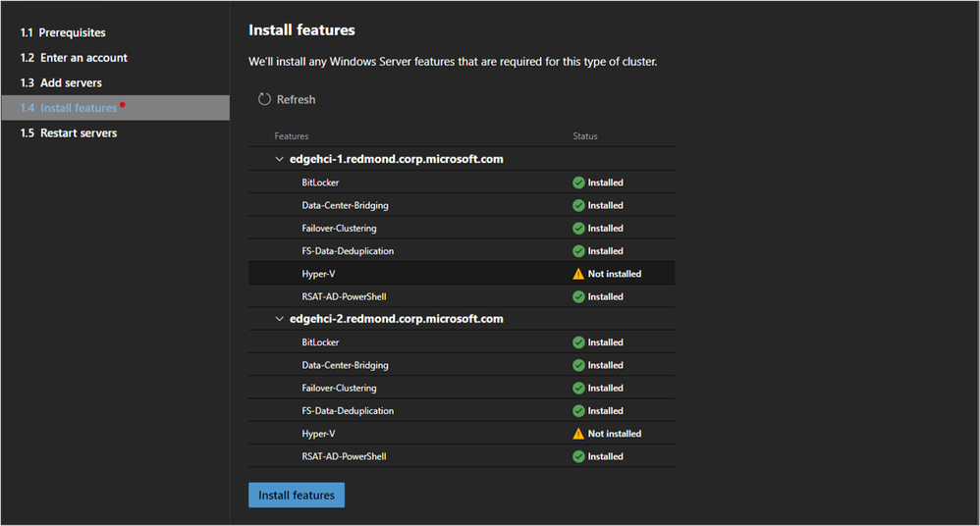This screenshot has width=980, height=526.
Task: Open step 1.1 Prerequisites
Action: coord(63,32)
